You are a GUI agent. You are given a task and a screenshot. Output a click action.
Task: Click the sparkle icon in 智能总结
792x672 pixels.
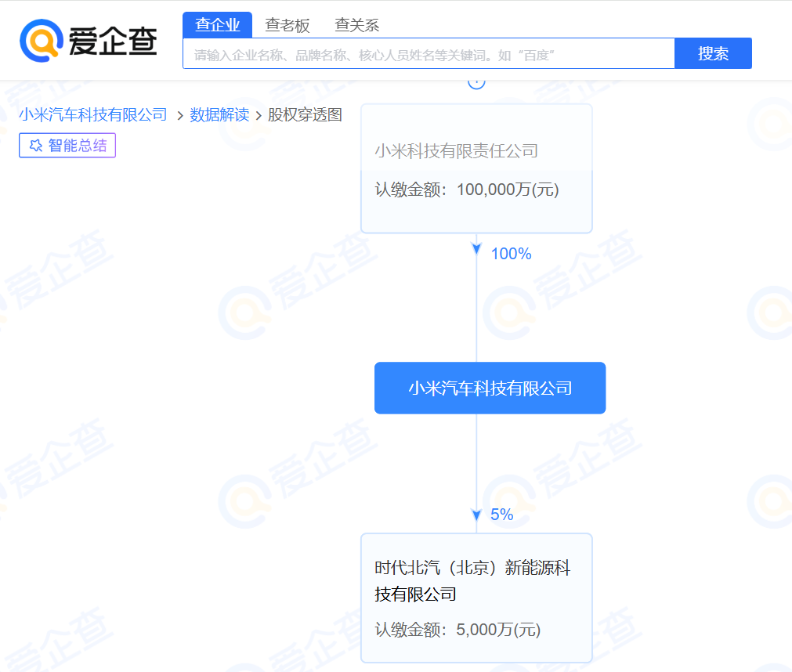point(36,146)
